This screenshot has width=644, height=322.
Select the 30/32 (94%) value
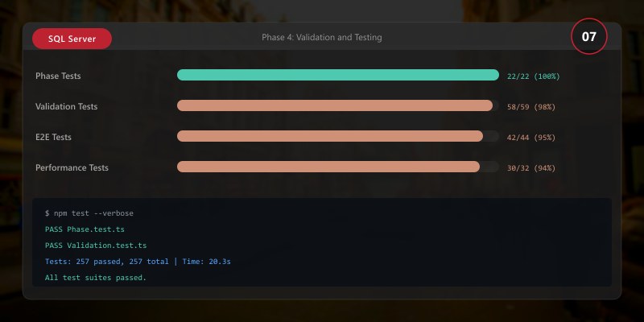531,168
